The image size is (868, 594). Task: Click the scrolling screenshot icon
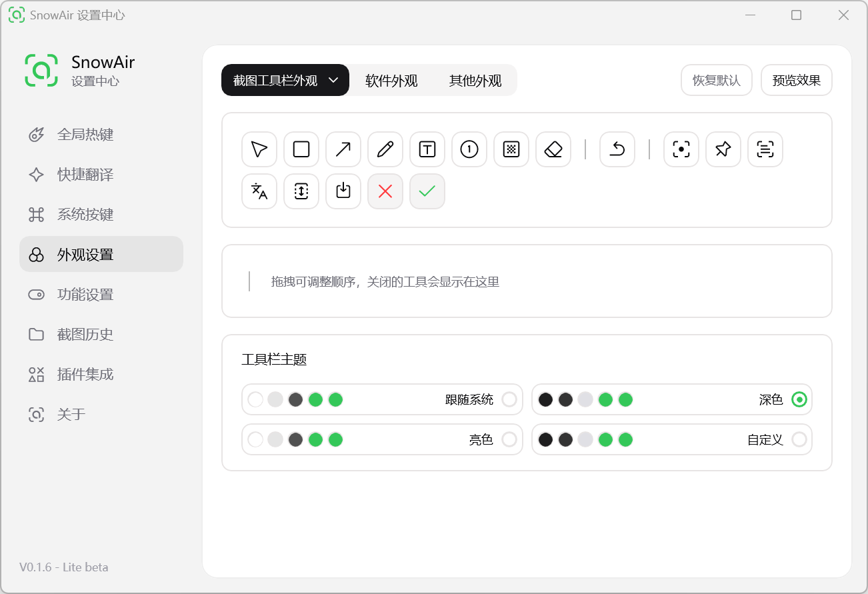pyautogui.click(x=301, y=191)
